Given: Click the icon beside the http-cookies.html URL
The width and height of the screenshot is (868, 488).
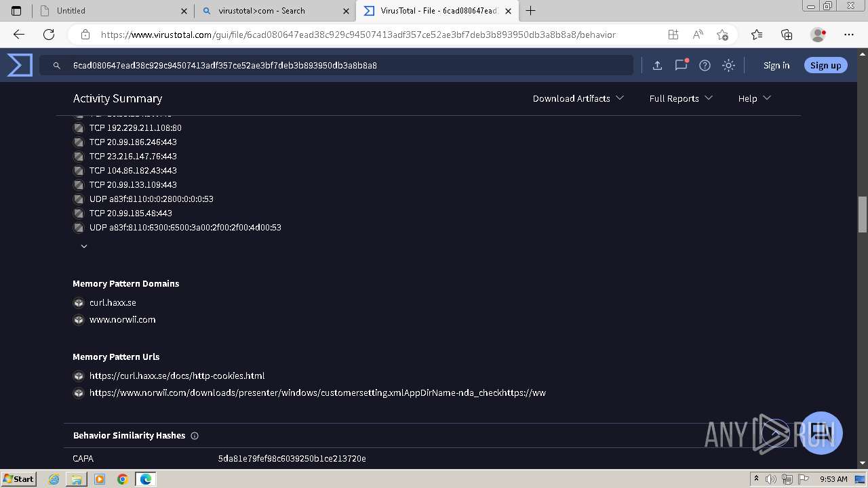Looking at the screenshot, I should click(x=79, y=375).
